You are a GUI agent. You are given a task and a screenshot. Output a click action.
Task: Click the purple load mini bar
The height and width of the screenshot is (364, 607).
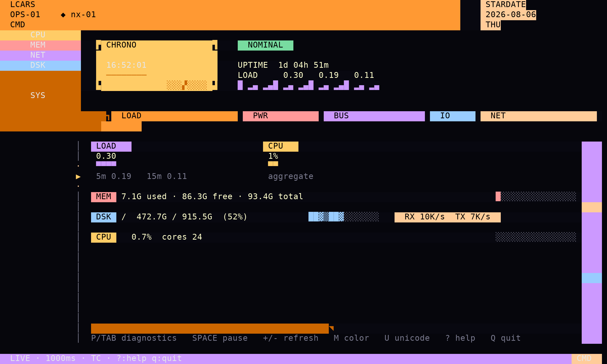pos(106,164)
